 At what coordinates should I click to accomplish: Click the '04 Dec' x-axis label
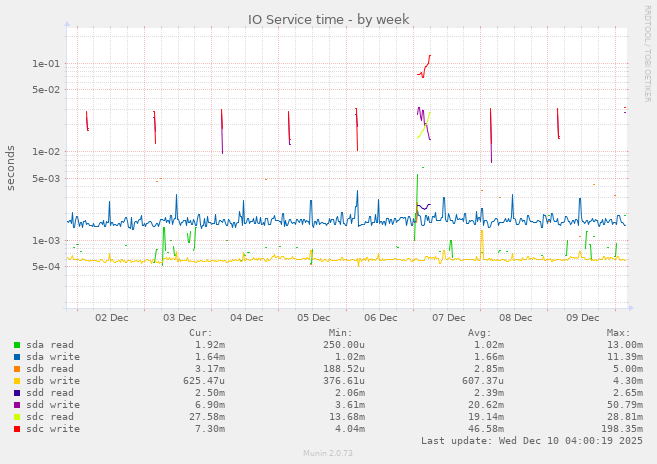pyautogui.click(x=247, y=318)
